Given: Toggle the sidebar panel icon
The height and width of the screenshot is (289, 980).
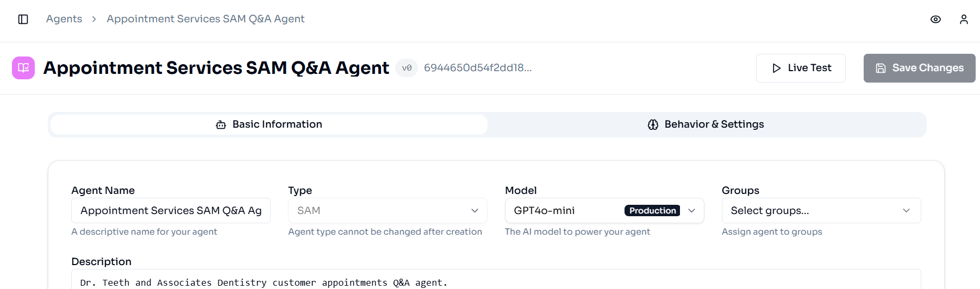Looking at the screenshot, I should pos(23,20).
